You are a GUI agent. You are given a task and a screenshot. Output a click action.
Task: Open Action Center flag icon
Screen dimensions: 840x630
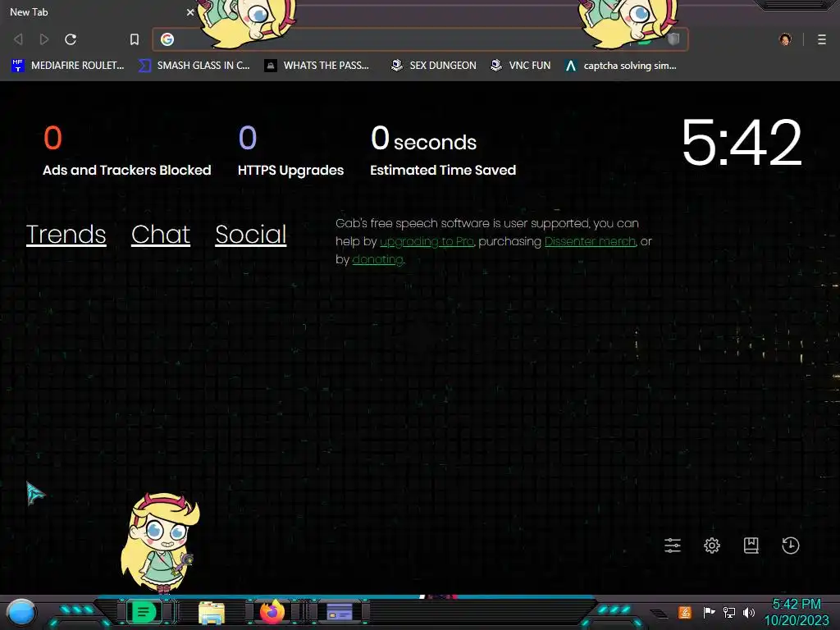coord(709,612)
